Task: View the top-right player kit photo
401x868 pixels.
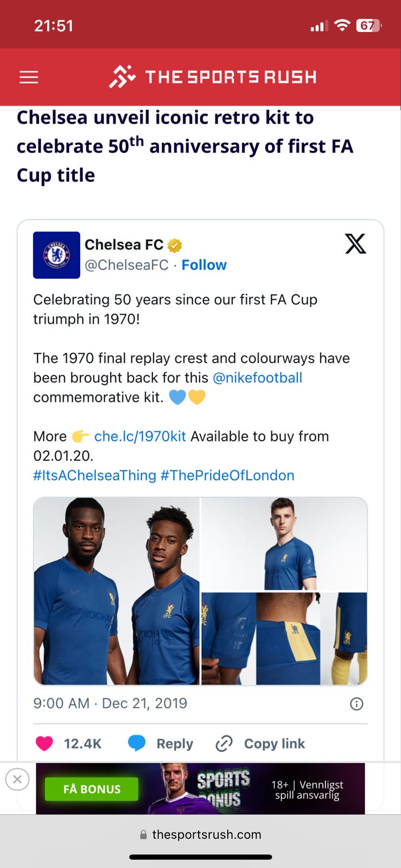Action: point(284,544)
